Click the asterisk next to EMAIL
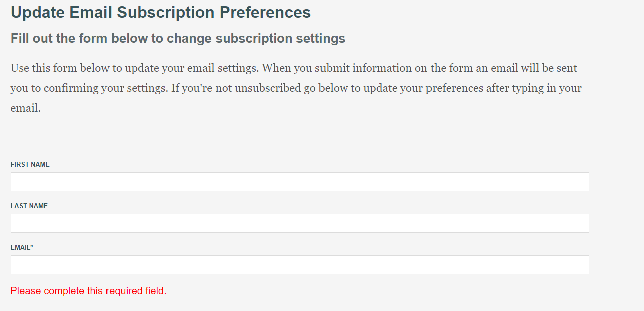This screenshot has height=311, width=644. click(33, 246)
